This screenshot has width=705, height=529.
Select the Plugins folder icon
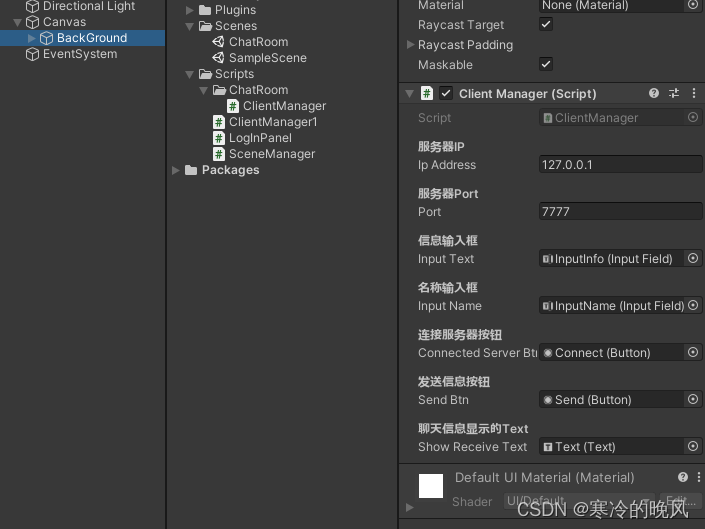pos(205,10)
